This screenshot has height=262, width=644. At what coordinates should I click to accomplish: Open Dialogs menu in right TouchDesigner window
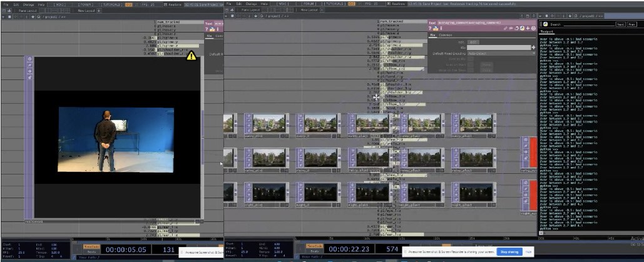pyautogui.click(x=252, y=4)
